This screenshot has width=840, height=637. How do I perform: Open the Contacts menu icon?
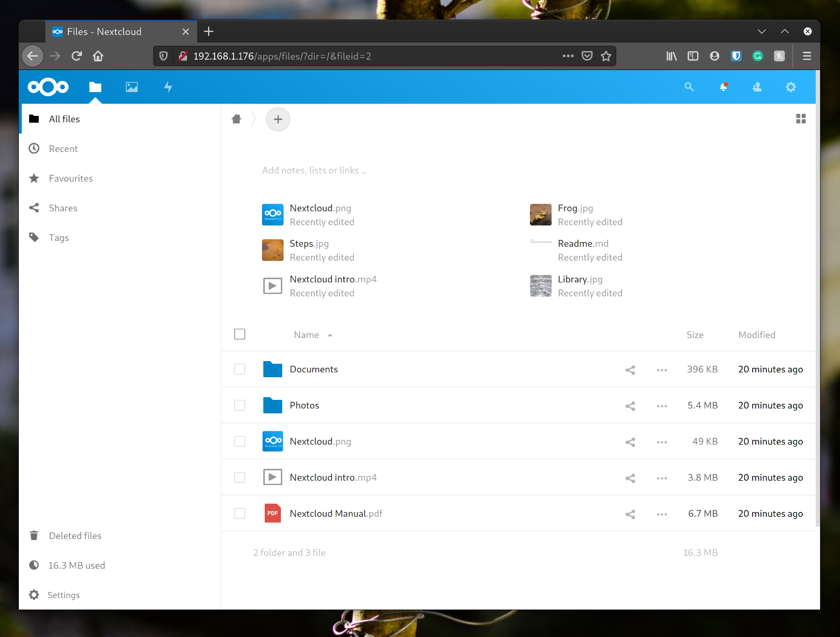[x=757, y=87]
